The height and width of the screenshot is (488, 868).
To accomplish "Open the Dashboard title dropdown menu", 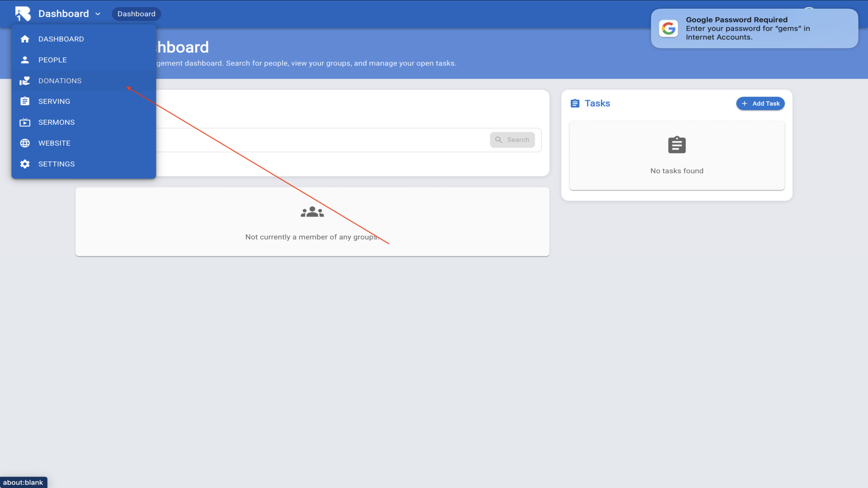I will 64,14.
